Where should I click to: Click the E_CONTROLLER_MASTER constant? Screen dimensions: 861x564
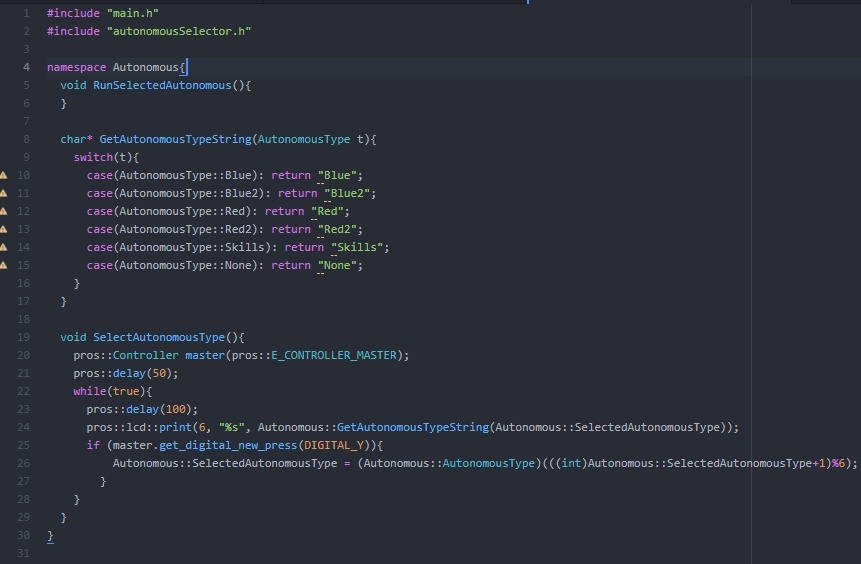(x=334, y=355)
